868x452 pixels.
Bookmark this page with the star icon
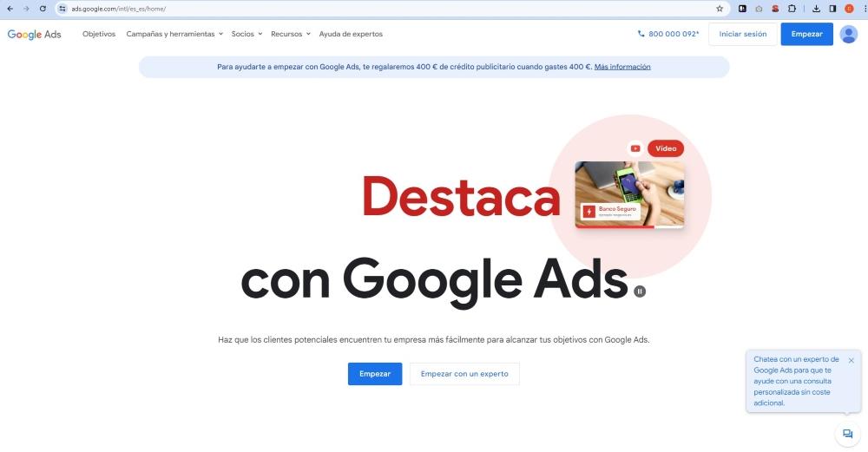tap(720, 9)
